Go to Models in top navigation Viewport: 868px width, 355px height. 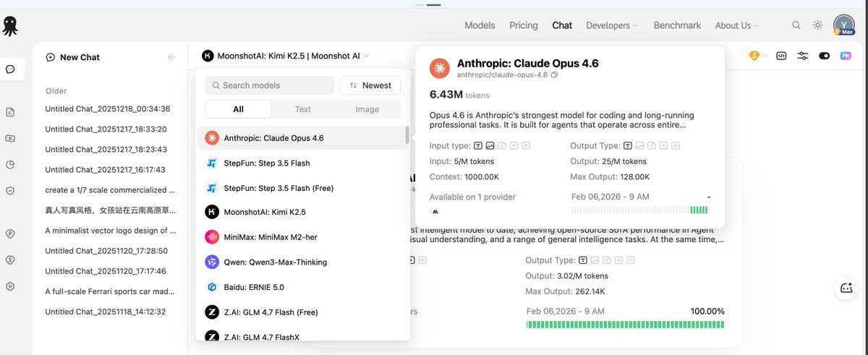(480, 25)
